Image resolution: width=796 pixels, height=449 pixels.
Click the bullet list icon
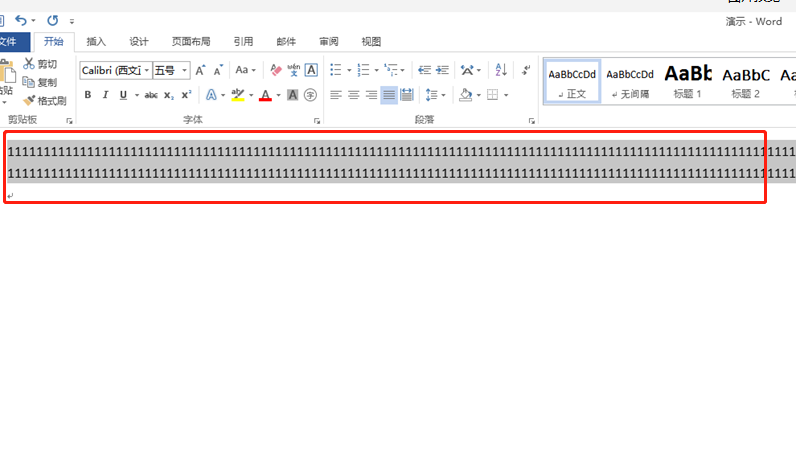pos(336,70)
